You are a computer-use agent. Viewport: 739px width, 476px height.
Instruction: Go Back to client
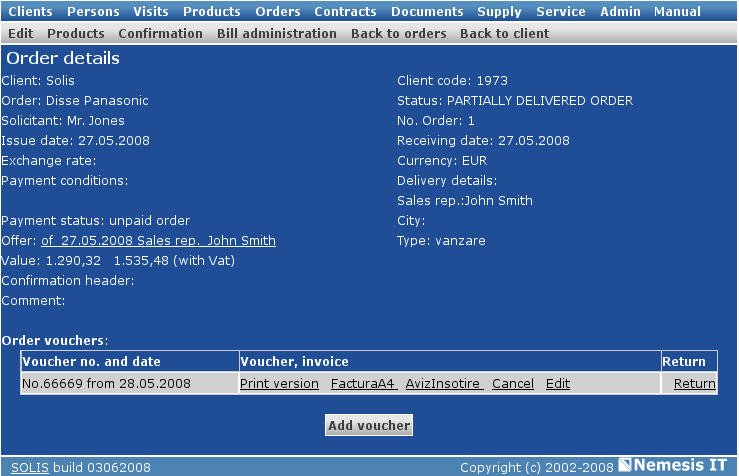tap(504, 33)
